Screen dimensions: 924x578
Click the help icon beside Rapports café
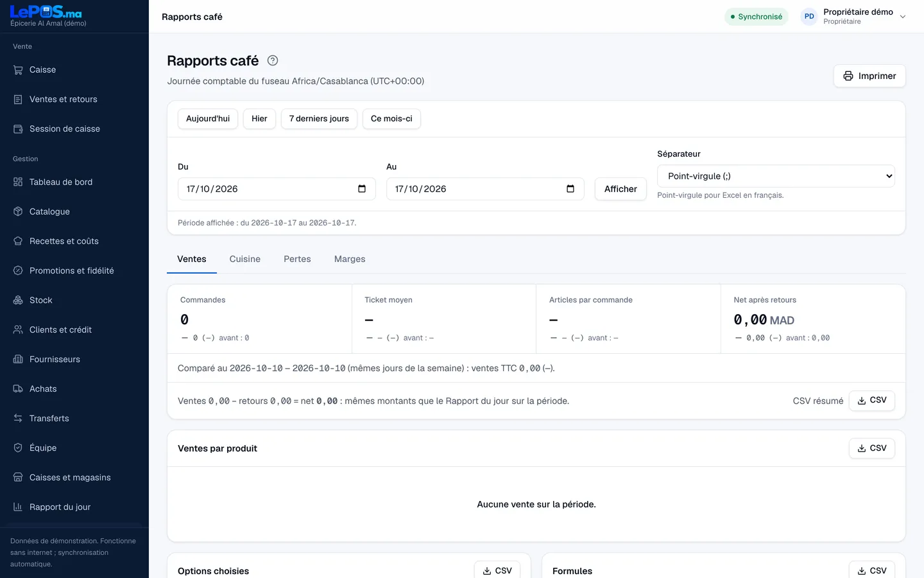click(273, 60)
